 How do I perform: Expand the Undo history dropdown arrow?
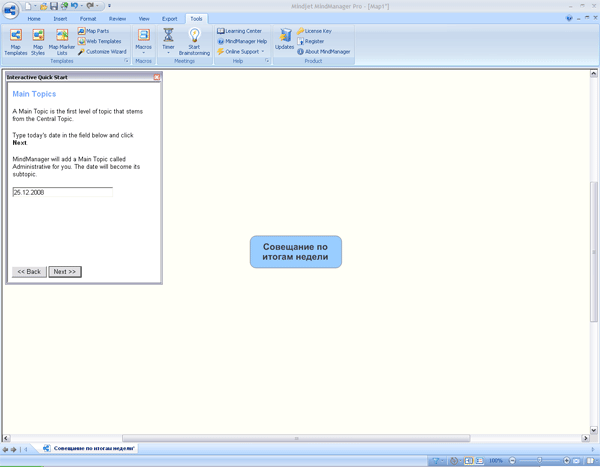tap(82, 6)
